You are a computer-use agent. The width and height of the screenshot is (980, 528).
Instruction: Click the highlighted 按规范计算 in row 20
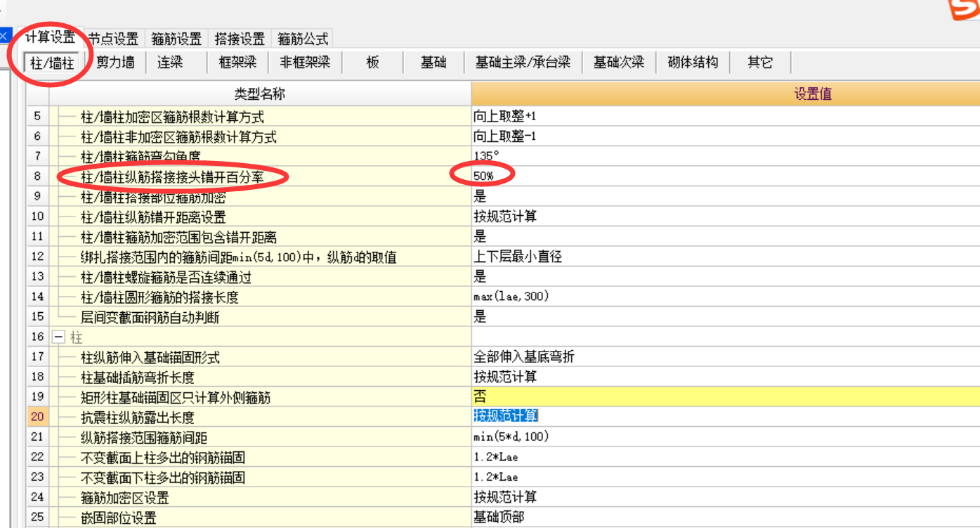click(506, 416)
